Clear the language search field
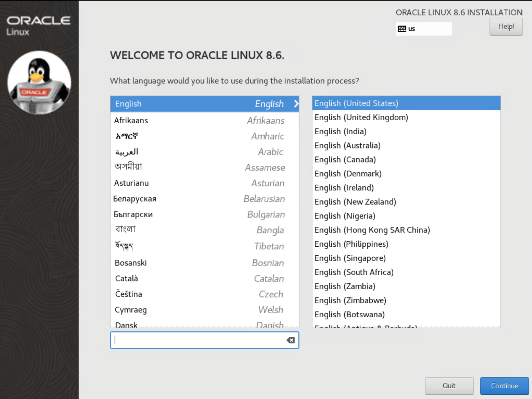The width and height of the screenshot is (532, 399). [291, 340]
